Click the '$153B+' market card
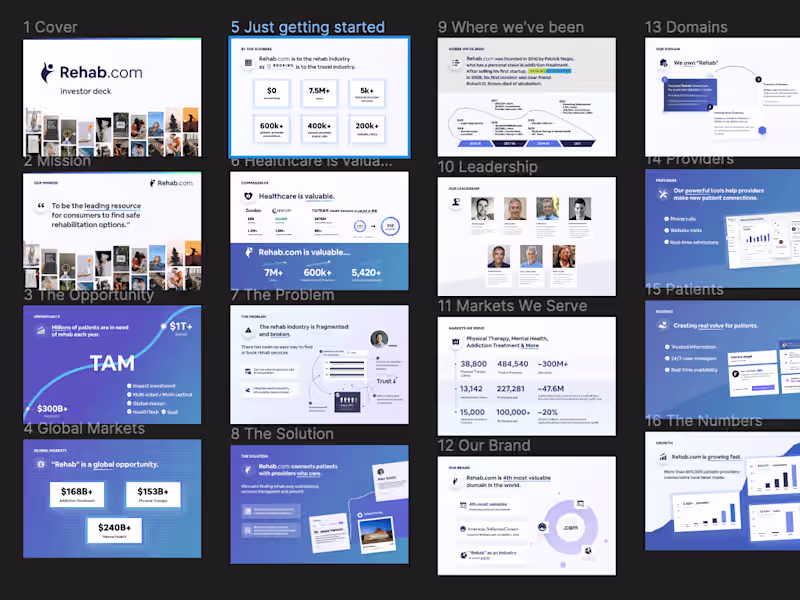 click(153, 494)
